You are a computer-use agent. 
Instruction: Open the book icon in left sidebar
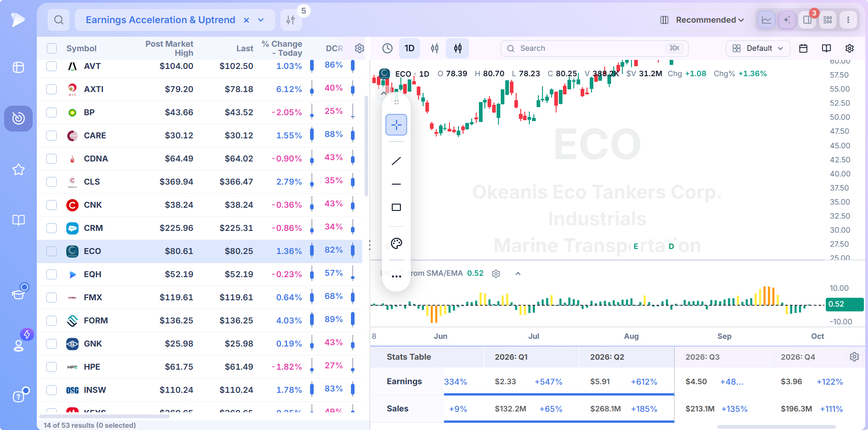coord(19,220)
